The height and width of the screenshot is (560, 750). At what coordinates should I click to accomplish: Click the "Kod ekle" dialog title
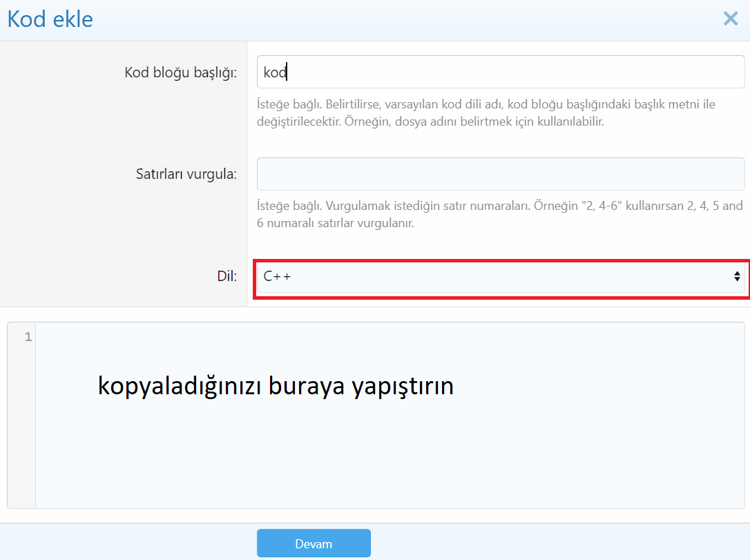coord(50,19)
